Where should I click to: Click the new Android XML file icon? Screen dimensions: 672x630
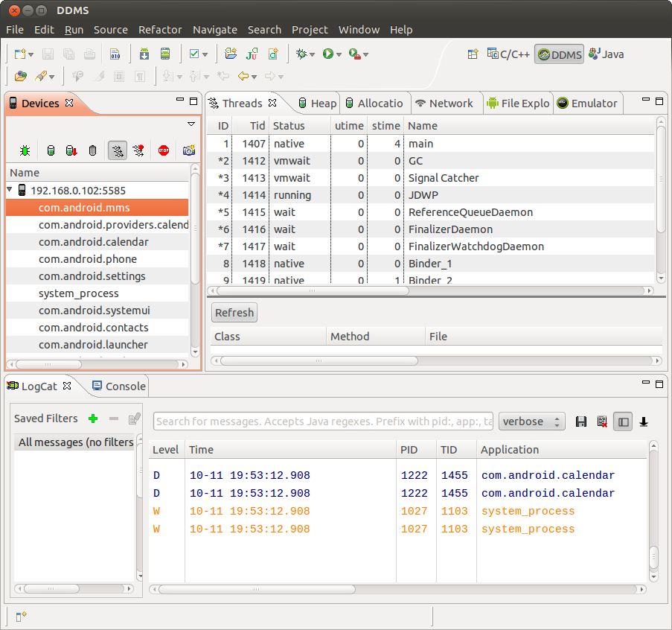pyautogui.click(x=273, y=54)
